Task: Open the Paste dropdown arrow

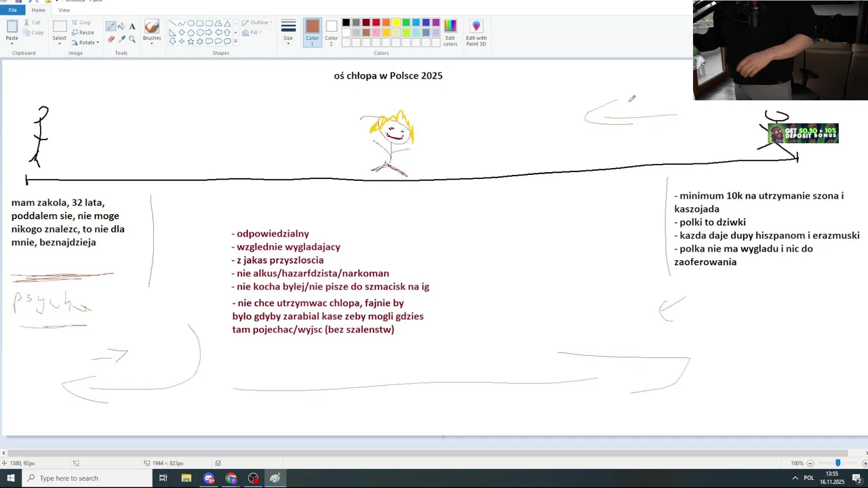Action: pyautogui.click(x=12, y=42)
